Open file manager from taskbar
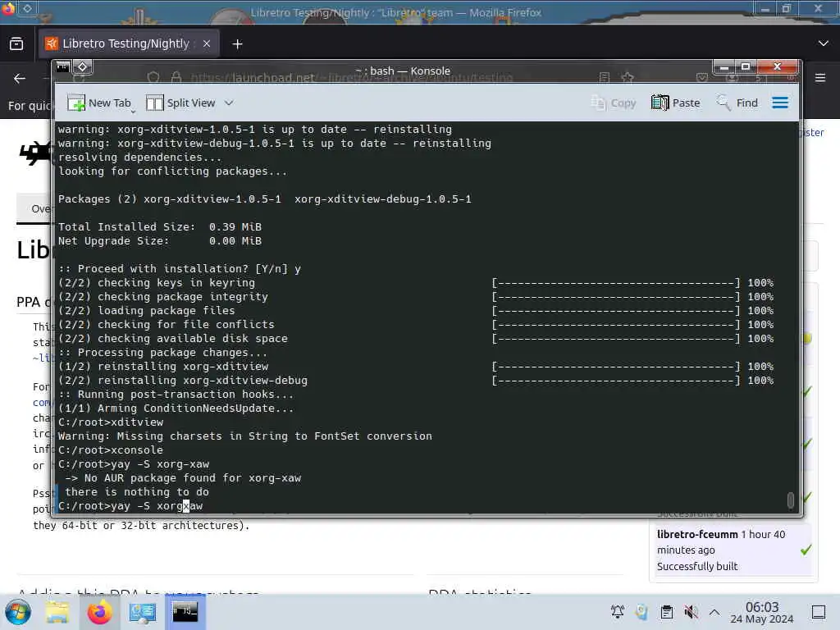 [57, 612]
